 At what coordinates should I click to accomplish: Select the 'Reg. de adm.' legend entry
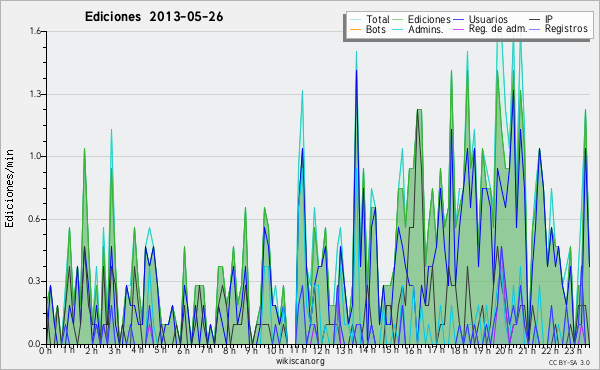[498, 29]
